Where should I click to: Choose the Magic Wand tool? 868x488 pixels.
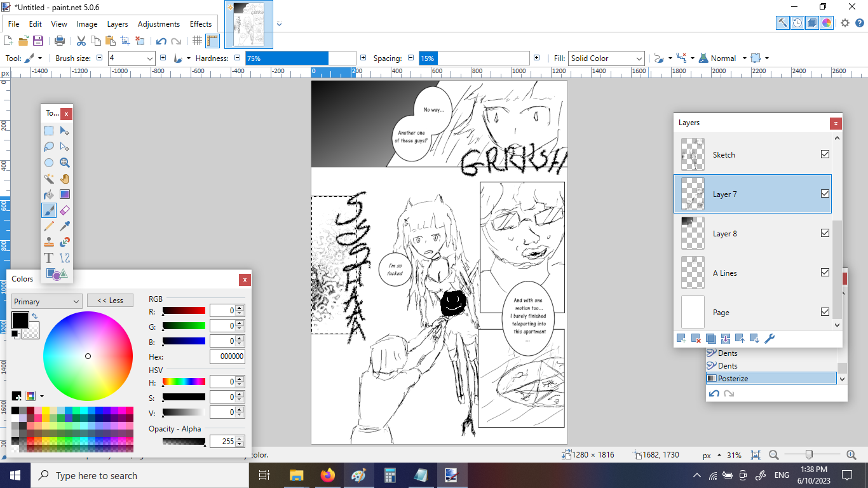click(49, 179)
